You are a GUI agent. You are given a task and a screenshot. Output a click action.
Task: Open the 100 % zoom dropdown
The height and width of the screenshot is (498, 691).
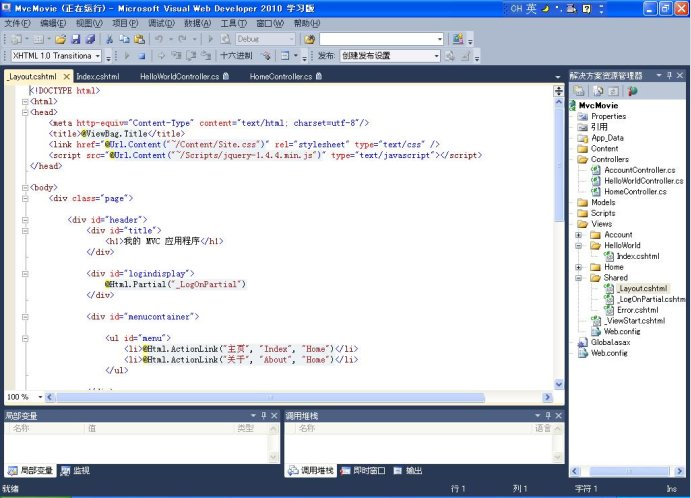click(x=40, y=397)
